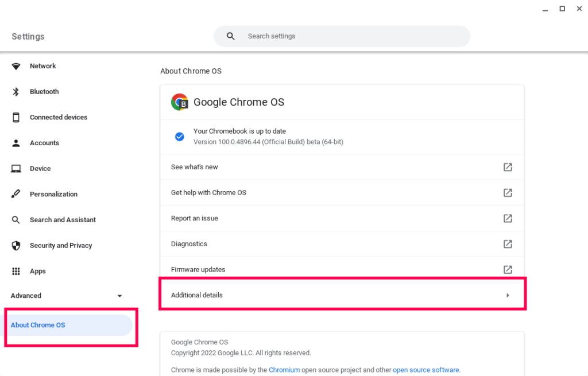
Task: Open the open source software link
Action: pos(425,370)
